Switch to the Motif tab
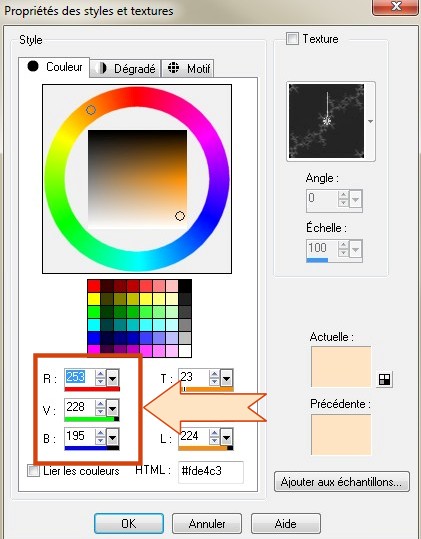Screen dimensions: 421x539 [188, 68]
